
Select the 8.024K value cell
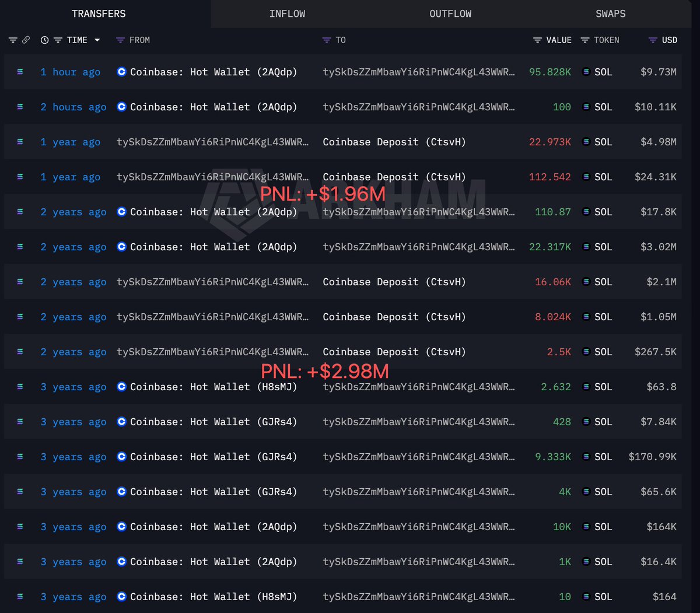tap(553, 317)
